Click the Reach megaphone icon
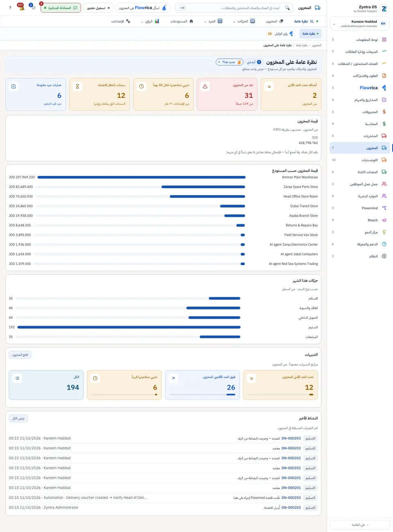Image resolution: width=393 pixels, height=532 pixels. (x=384, y=220)
